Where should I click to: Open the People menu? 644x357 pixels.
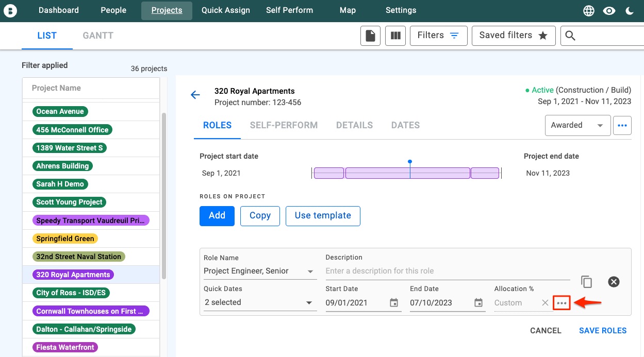pos(113,10)
